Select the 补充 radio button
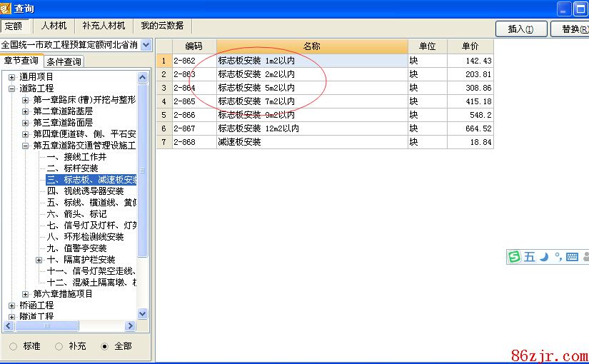 [x=59, y=346]
